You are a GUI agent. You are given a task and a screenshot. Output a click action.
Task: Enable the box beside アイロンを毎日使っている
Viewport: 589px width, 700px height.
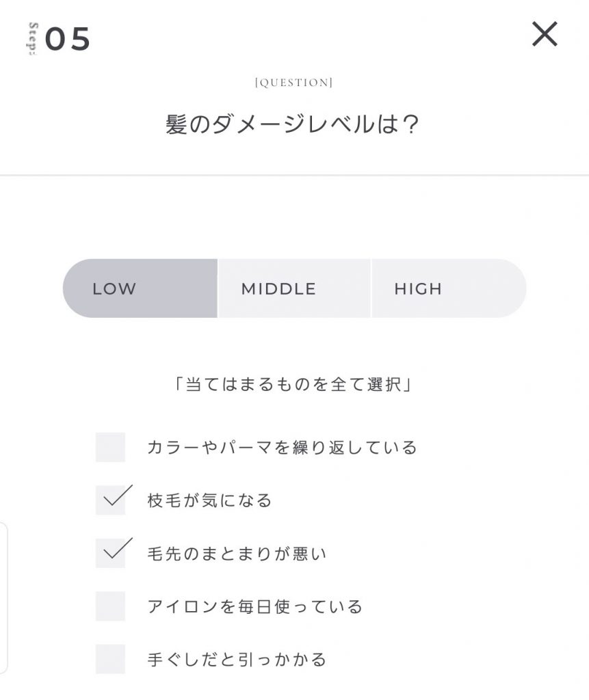[110, 606]
